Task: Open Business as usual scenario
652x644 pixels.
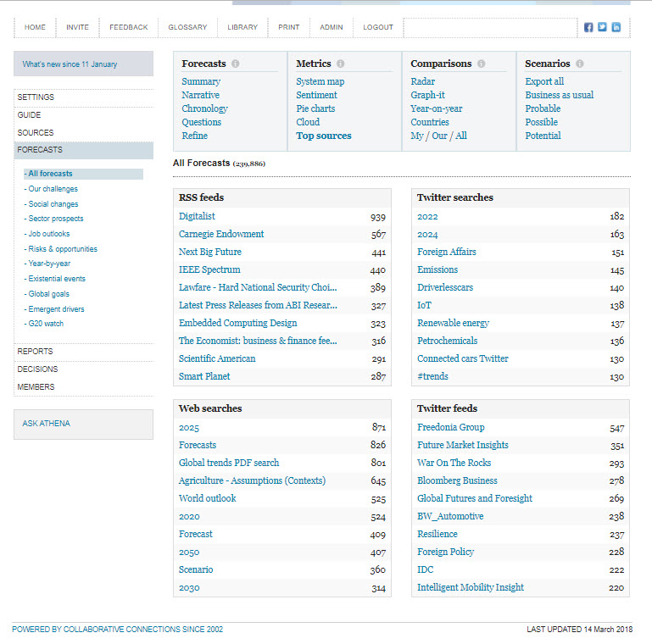Action: [x=560, y=95]
